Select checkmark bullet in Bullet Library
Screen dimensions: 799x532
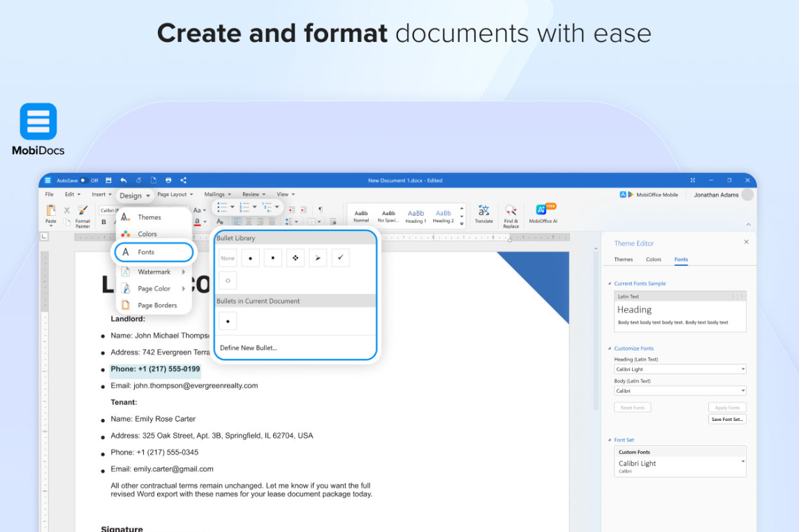pyautogui.click(x=340, y=258)
